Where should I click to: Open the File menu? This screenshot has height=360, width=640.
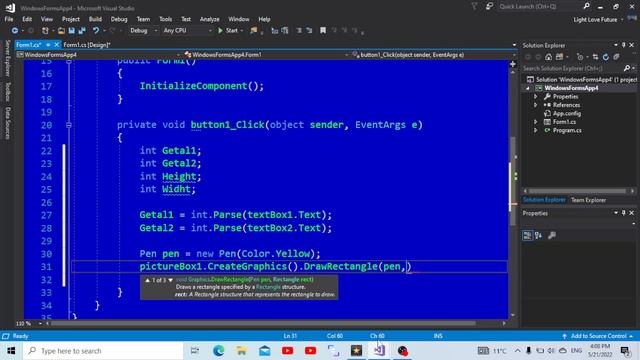click(x=9, y=19)
